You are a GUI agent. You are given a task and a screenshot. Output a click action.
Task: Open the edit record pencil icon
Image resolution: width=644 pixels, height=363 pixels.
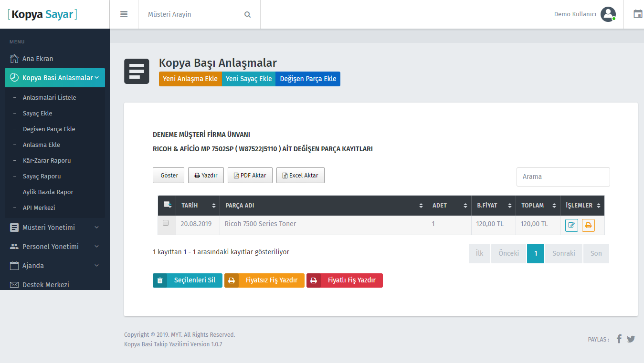point(571,225)
